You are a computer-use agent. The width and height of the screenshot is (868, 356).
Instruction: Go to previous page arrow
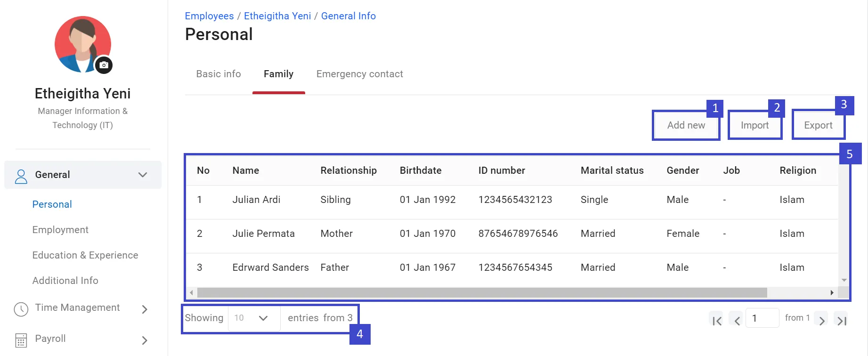(x=737, y=321)
